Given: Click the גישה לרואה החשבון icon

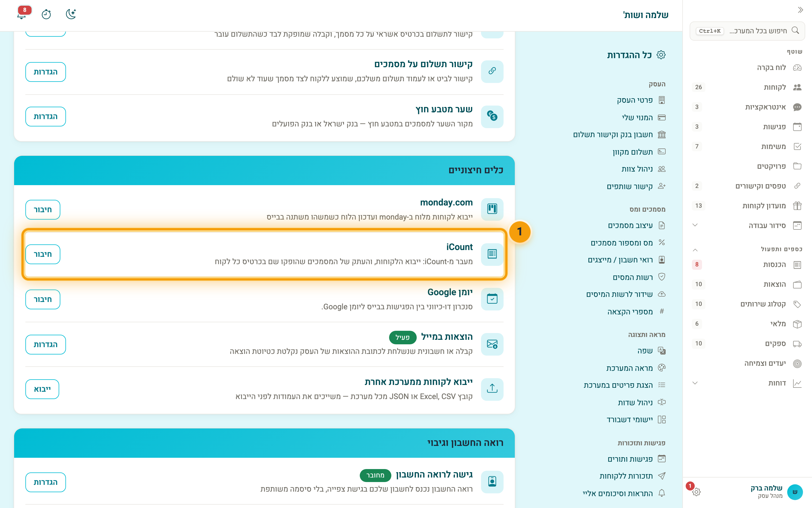Looking at the screenshot, I should [x=492, y=482].
